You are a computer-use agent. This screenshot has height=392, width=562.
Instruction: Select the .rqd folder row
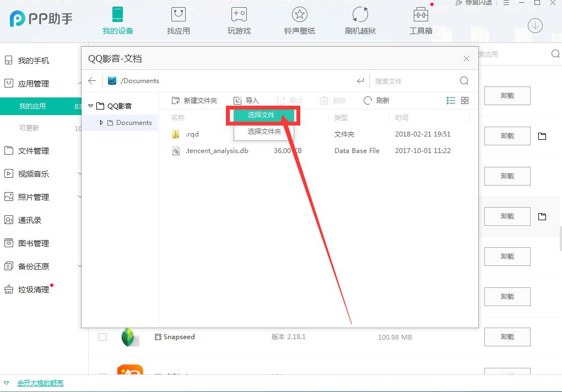[318, 134]
